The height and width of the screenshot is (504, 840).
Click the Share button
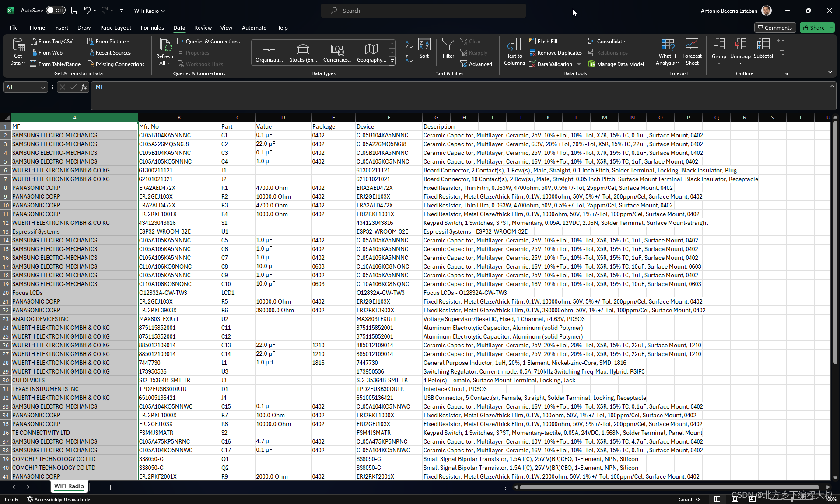click(814, 28)
